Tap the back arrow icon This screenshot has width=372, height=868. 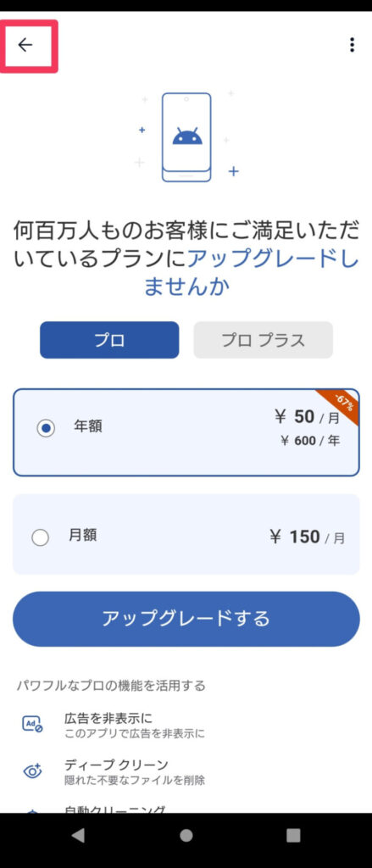pos(25,45)
